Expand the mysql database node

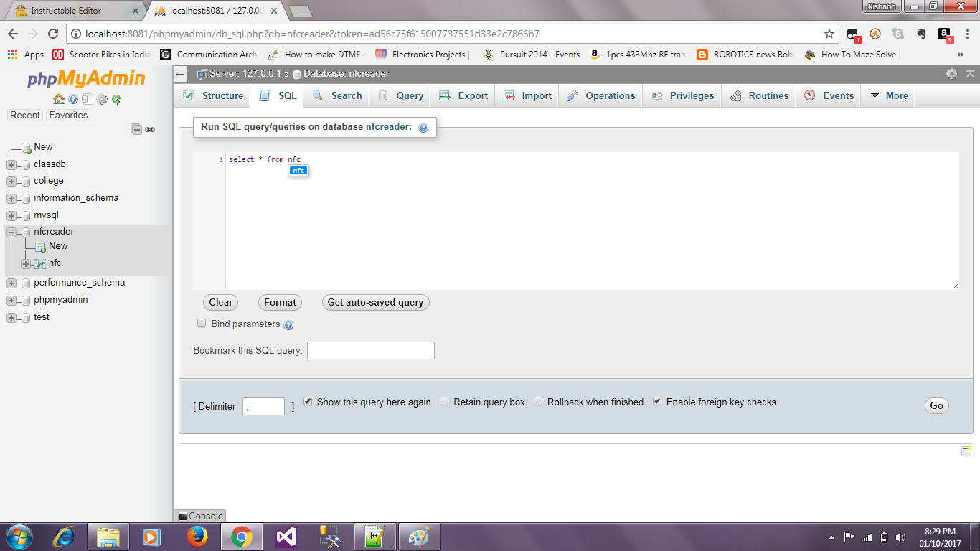[11, 216]
